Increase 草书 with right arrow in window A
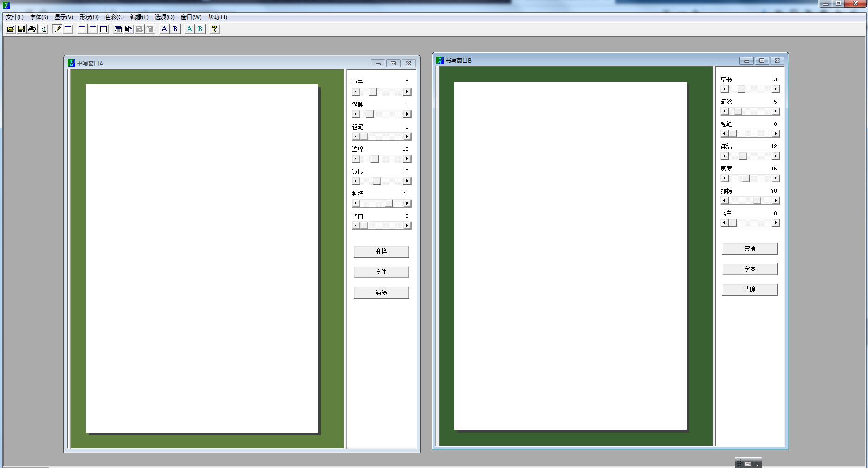Image resolution: width=868 pixels, height=468 pixels. pyautogui.click(x=407, y=92)
